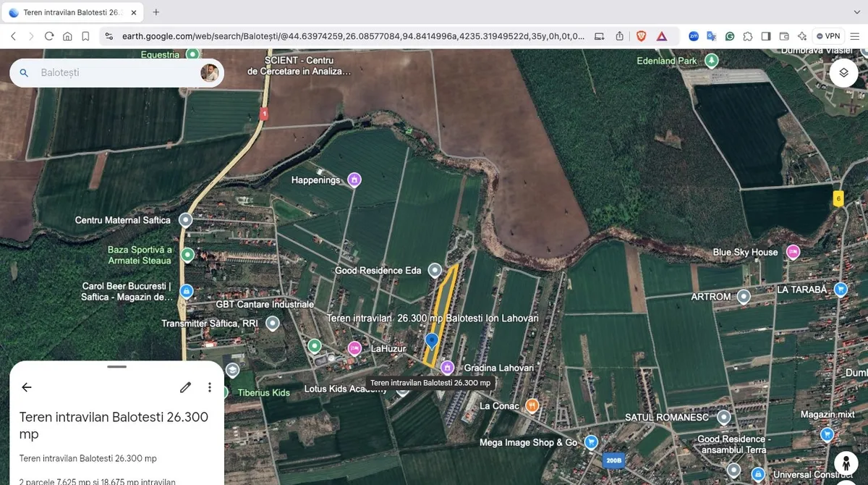Click the Street View pegman icon
868x485 pixels.
[846, 463]
